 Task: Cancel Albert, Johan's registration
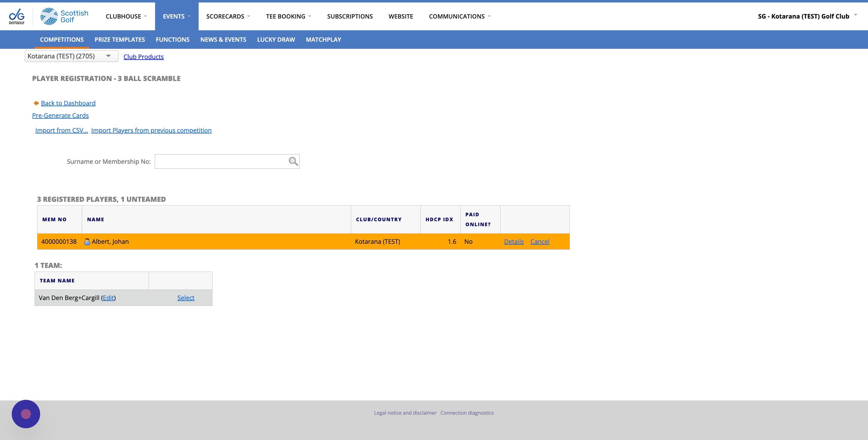[539, 242]
